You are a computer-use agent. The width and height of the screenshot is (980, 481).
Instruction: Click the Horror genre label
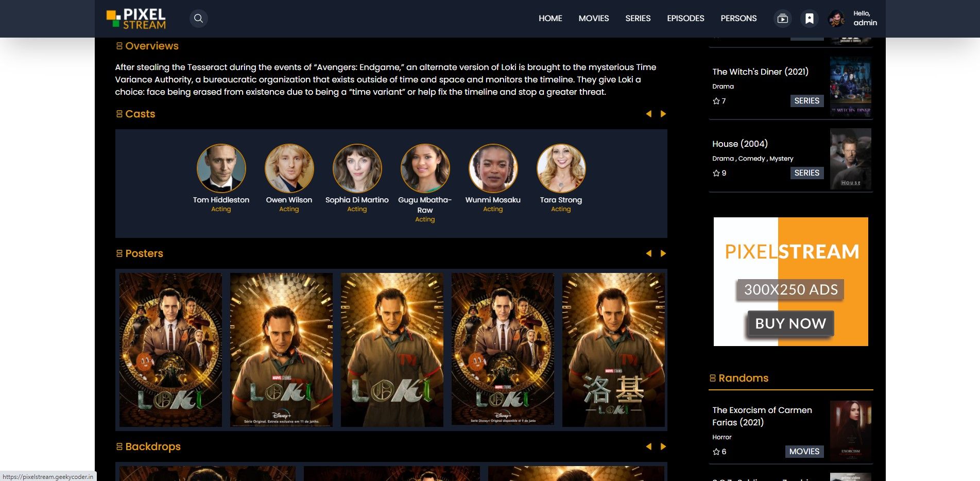(x=721, y=437)
